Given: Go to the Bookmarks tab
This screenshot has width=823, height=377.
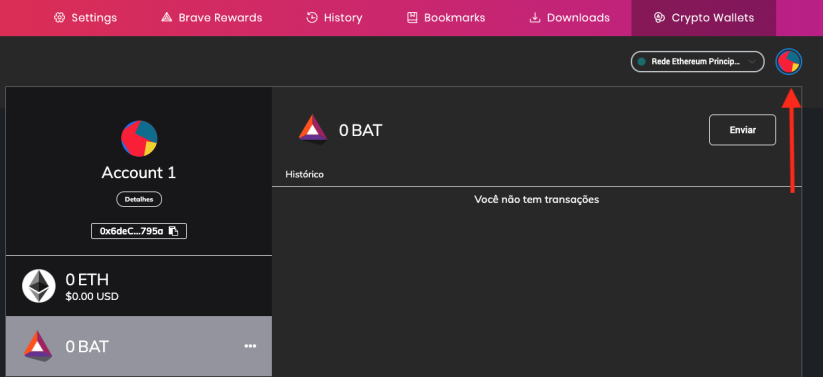Looking at the screenshot, I should [446, 18].
